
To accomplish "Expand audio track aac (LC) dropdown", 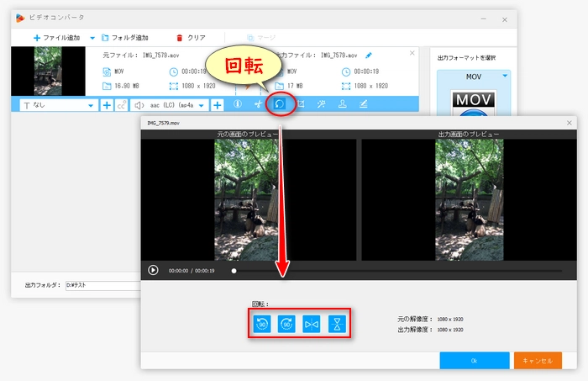I will point(202,105).
